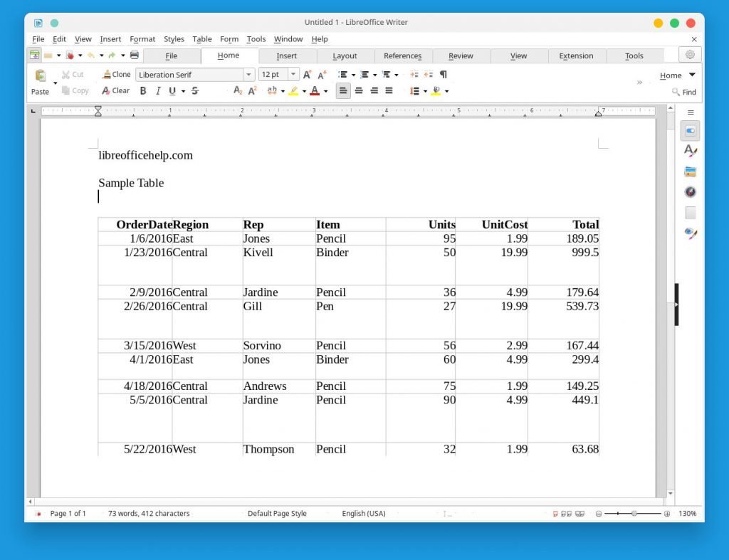This screenshot has width=729, height=560.
Task: Increase paragraph indent
Action: tap(414, 74)
